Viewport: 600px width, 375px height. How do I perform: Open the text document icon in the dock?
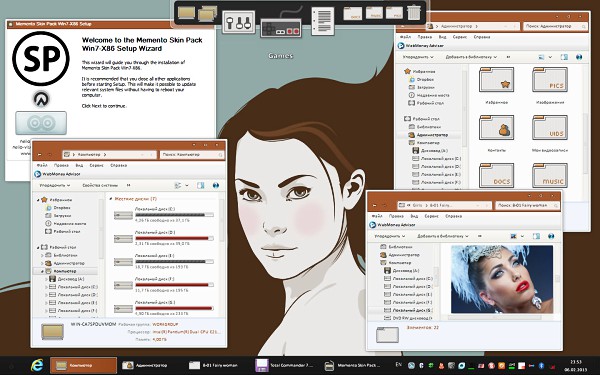click(x=323, y=21)
